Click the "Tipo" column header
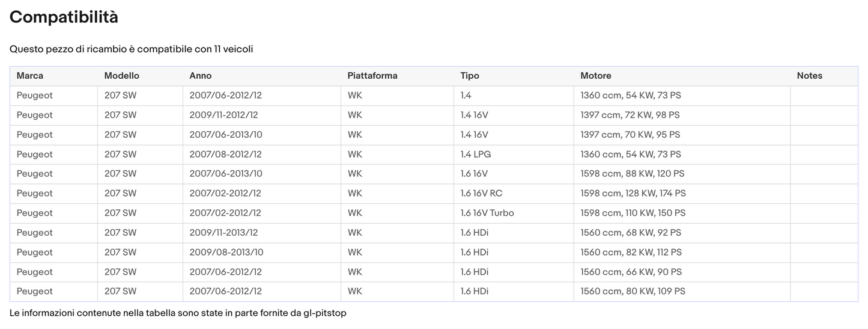 tap(470, 76)
